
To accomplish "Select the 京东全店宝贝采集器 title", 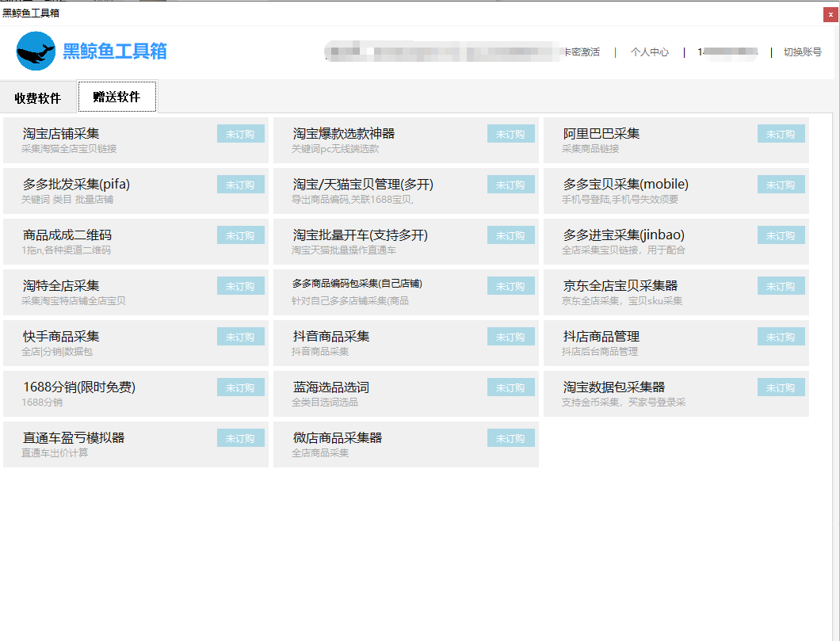I will click(620, 285).
